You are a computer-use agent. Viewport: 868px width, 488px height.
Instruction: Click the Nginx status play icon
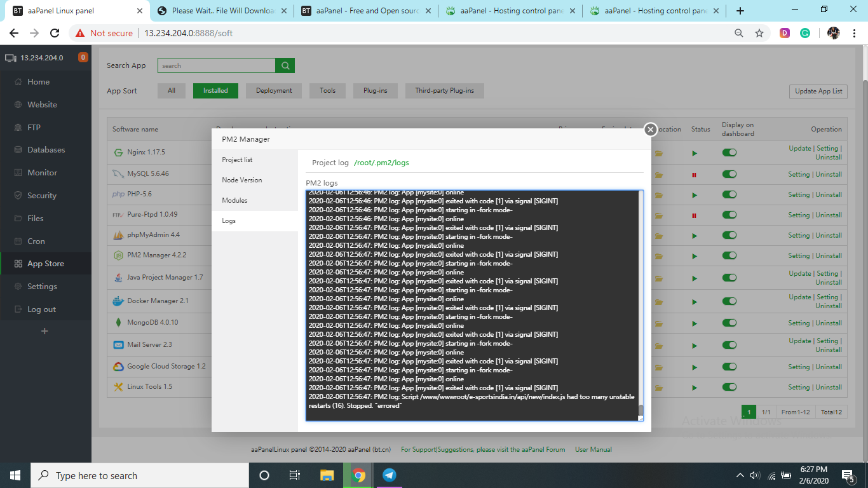[695, 153]
